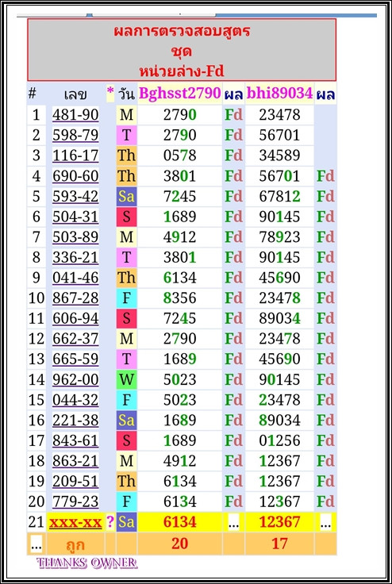Select the green W day cell
Image resolution: width=392 pixels, height=584 pixels.
[x=126, y=379]
